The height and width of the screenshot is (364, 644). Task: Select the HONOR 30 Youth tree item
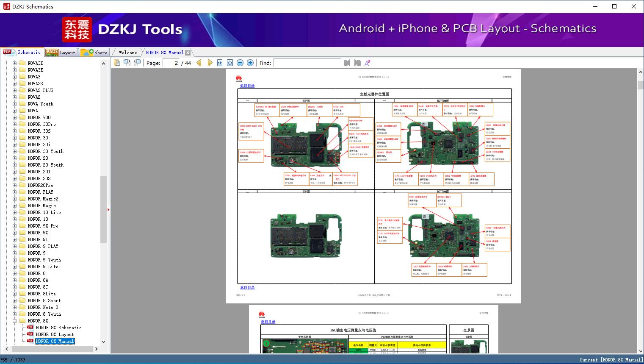click(46, 151)
